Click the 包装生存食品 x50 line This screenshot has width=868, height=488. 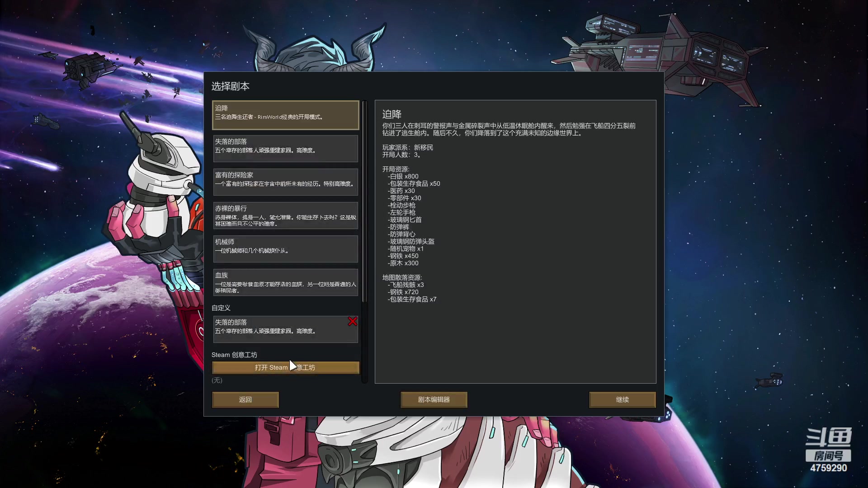pyautogui.click(x=414, y=183)
